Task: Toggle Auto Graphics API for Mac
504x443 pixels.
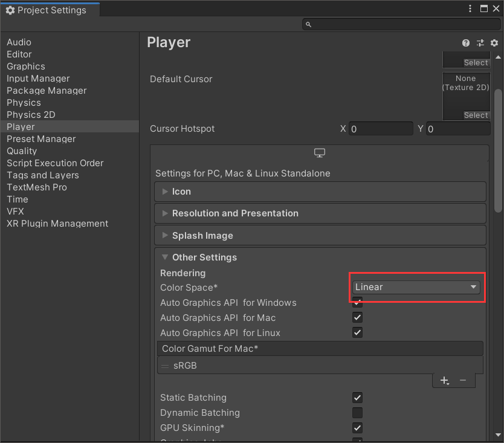Action: click(x=357, y=318)
